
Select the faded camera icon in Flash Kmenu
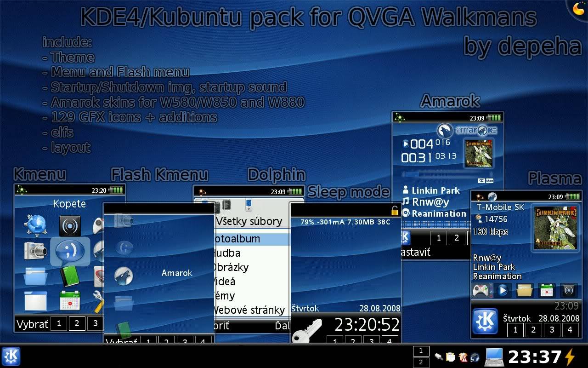tap(123, 220)
